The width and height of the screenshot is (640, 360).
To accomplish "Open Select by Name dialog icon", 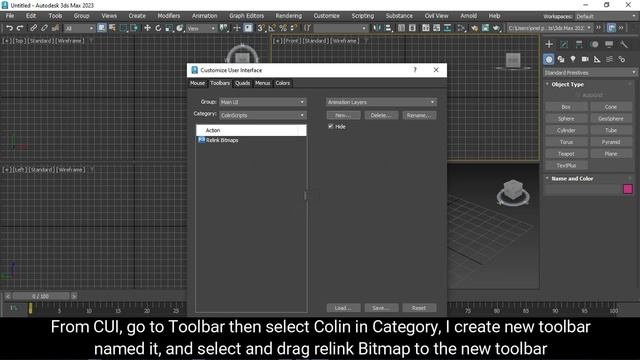I will [112, 28].
